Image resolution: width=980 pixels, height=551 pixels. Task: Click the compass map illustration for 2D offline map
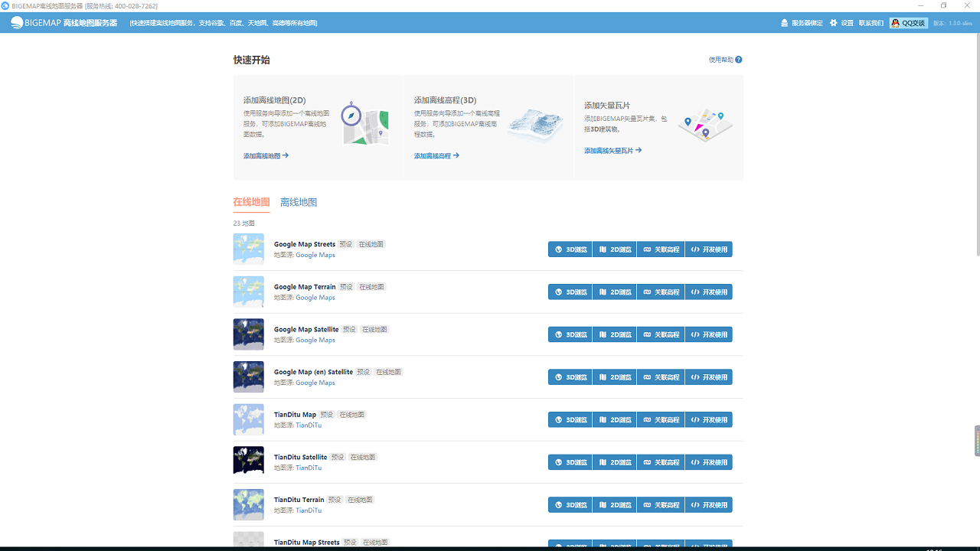click(x=364, y=124)
